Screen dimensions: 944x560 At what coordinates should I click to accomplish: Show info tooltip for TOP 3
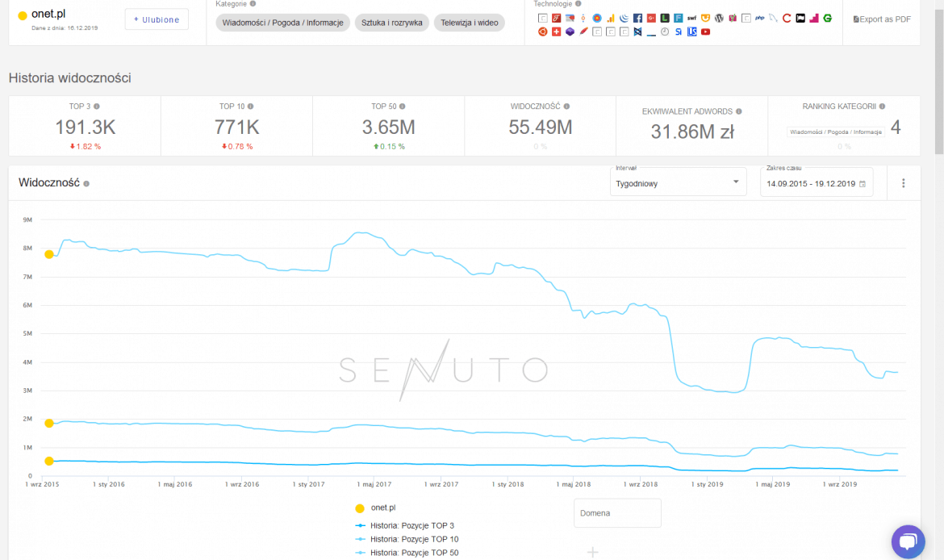point(96,107)
